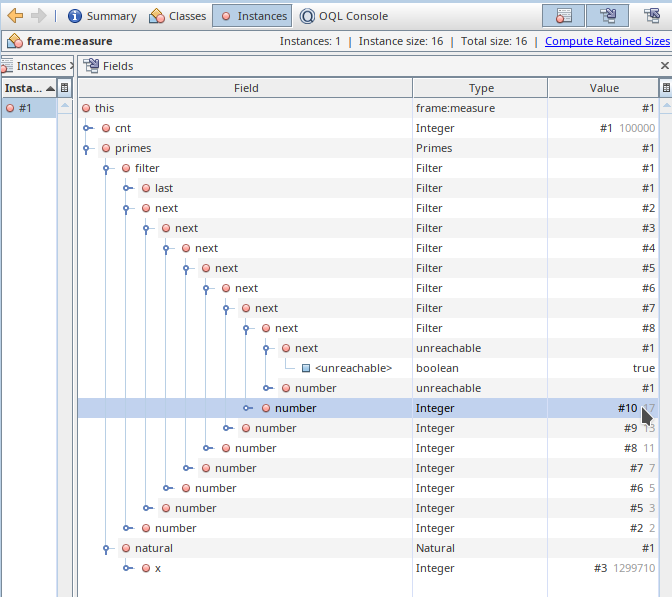Collapse the natural tree node
The image size is (672, 597).
[108, 548]
